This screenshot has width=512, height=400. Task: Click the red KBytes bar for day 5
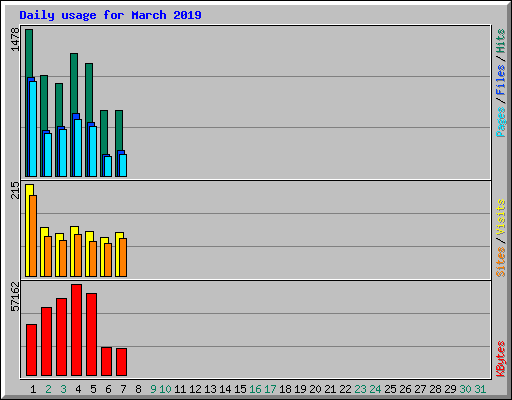pos(91,335)
